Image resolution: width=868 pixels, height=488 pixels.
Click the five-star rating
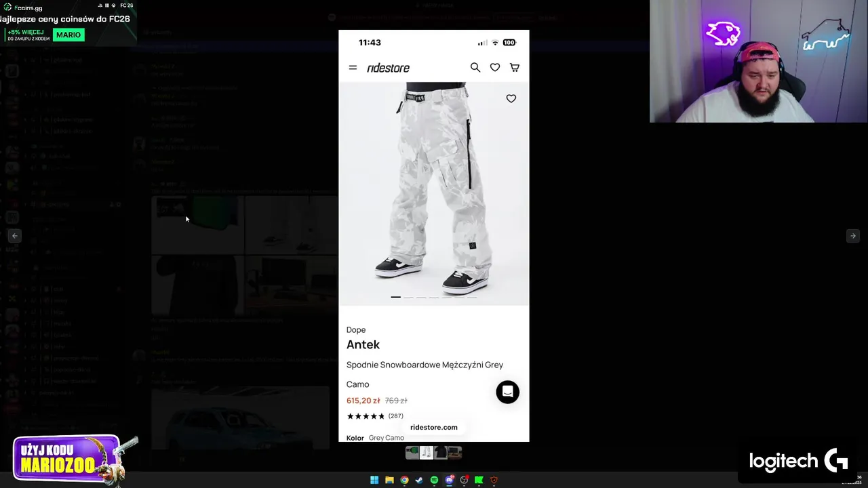point(366,416)
